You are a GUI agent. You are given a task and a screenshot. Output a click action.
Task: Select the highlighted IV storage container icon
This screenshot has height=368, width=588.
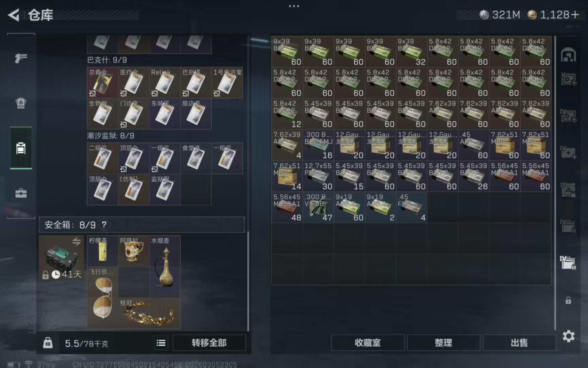click(568, 263)
